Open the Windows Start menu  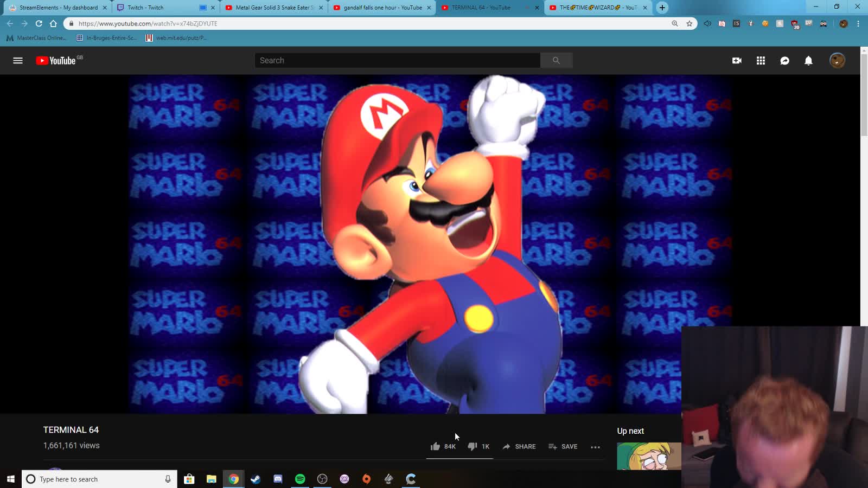click(10, 479)
